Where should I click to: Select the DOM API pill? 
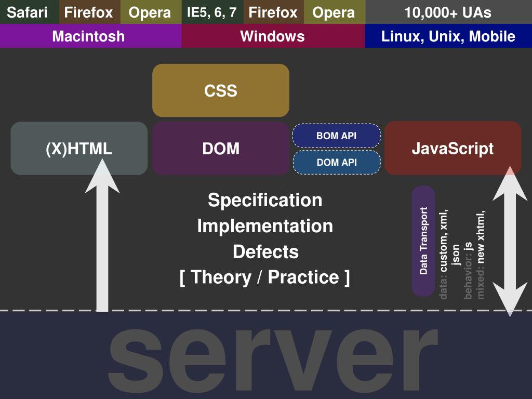click(x=337, y=162)
